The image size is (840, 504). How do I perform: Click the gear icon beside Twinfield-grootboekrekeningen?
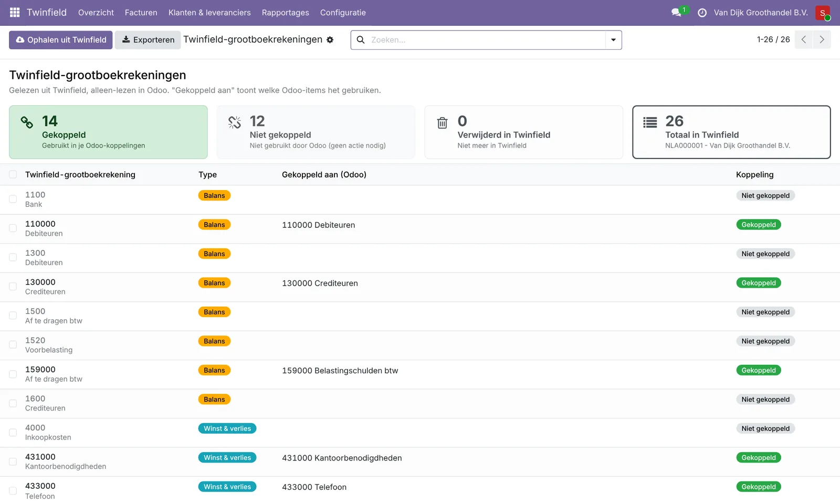coord(330,40)
